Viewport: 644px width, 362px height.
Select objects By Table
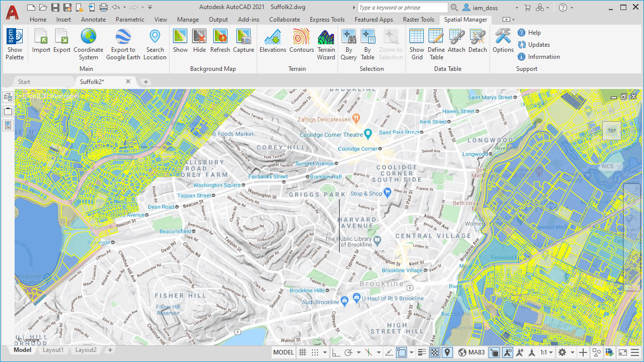[x=368, y=44]
